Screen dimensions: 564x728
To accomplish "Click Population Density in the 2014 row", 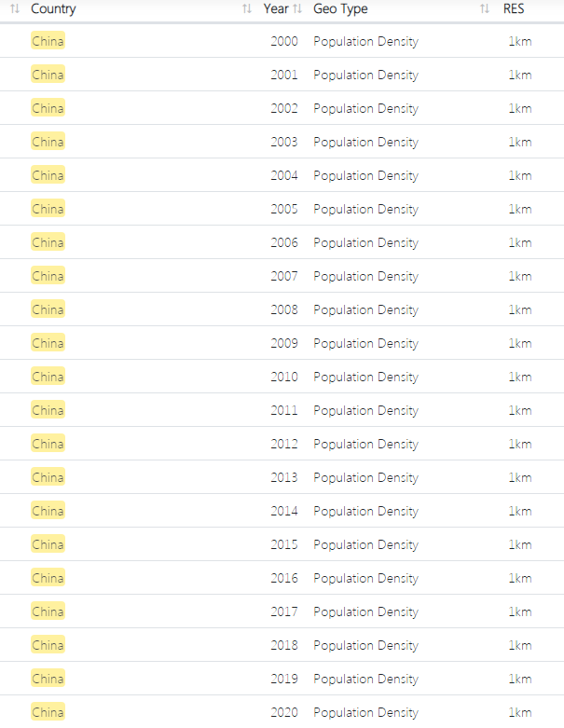I will [x=365, y=512].
